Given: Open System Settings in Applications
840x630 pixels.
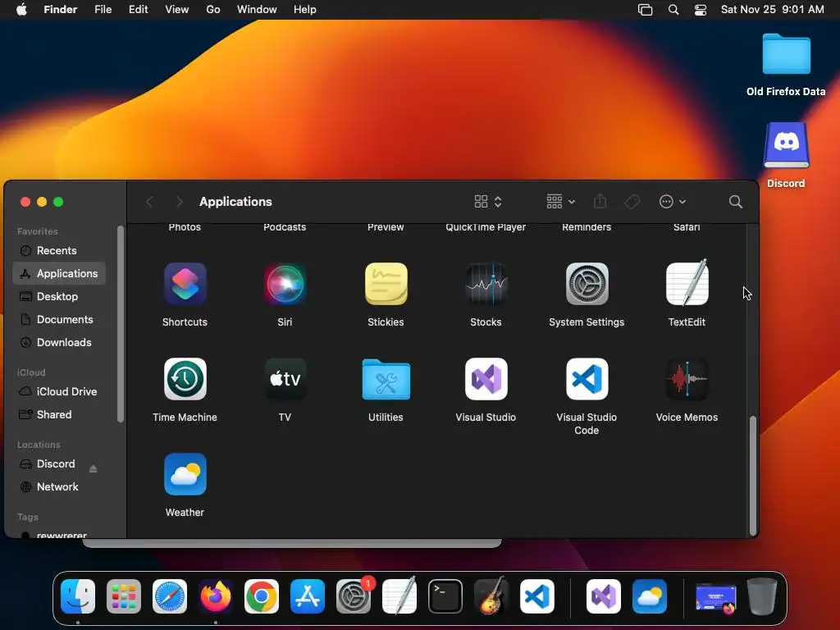Looking at the screenshot, I should tap(587, 284).
